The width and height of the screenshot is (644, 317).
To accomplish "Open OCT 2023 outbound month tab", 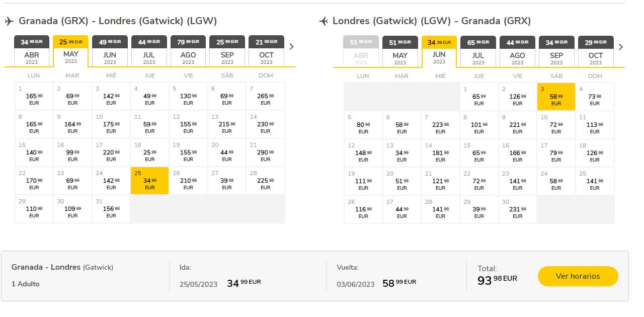I will pyautogui.click(x=266, y=51).
